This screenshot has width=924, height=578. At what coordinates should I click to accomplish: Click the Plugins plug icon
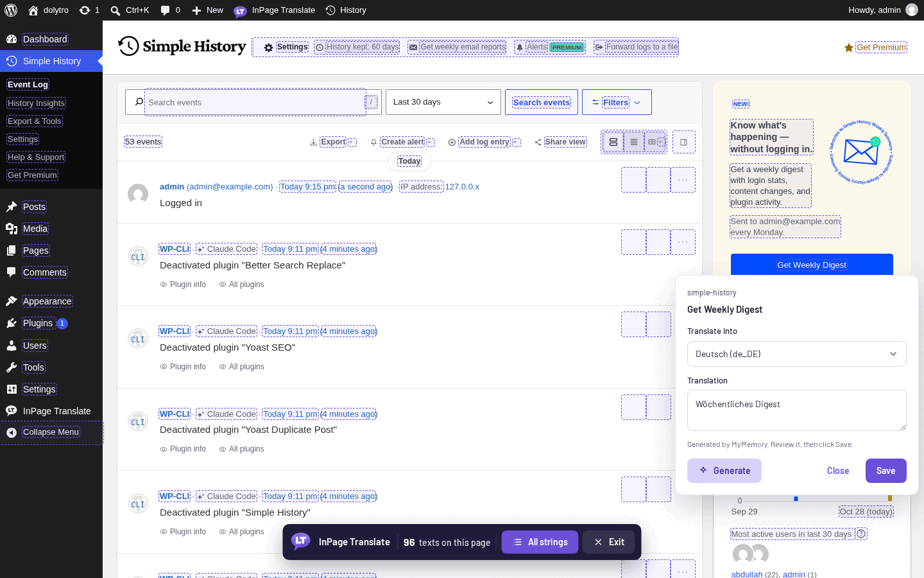[x=11, y=323]
